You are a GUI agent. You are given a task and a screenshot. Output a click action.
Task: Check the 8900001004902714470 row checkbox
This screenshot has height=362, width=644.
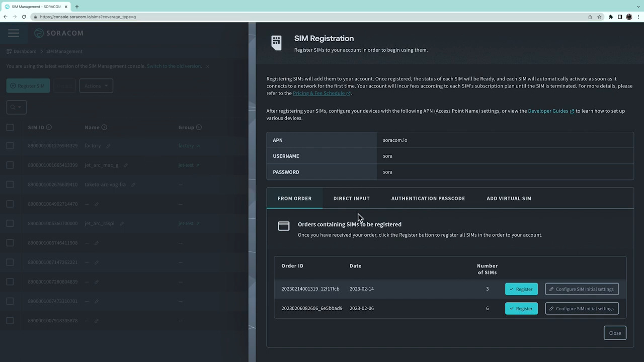click(10, 204)
